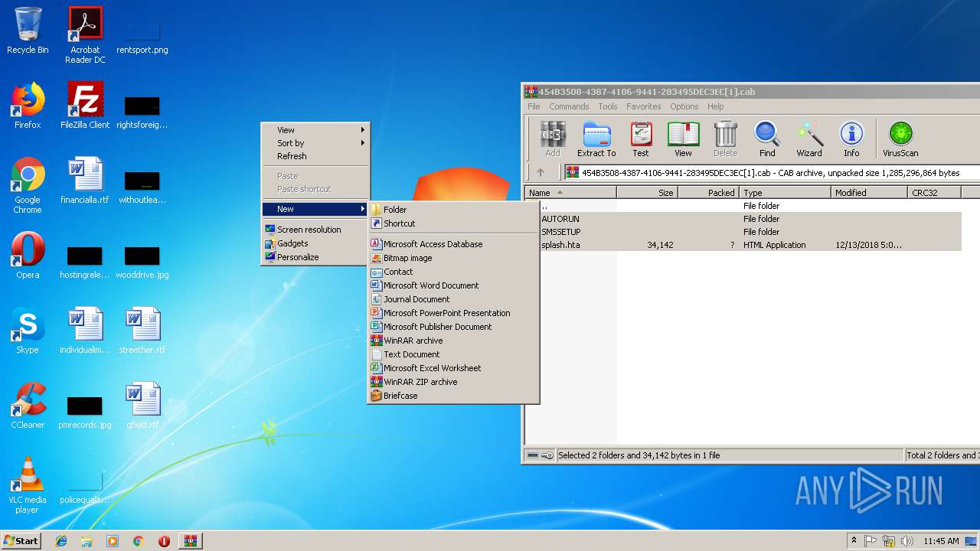Viewport: 980px width, 551px height.
Task: Open the Favorites menu in WinRAR
Action: click(644, 106)
